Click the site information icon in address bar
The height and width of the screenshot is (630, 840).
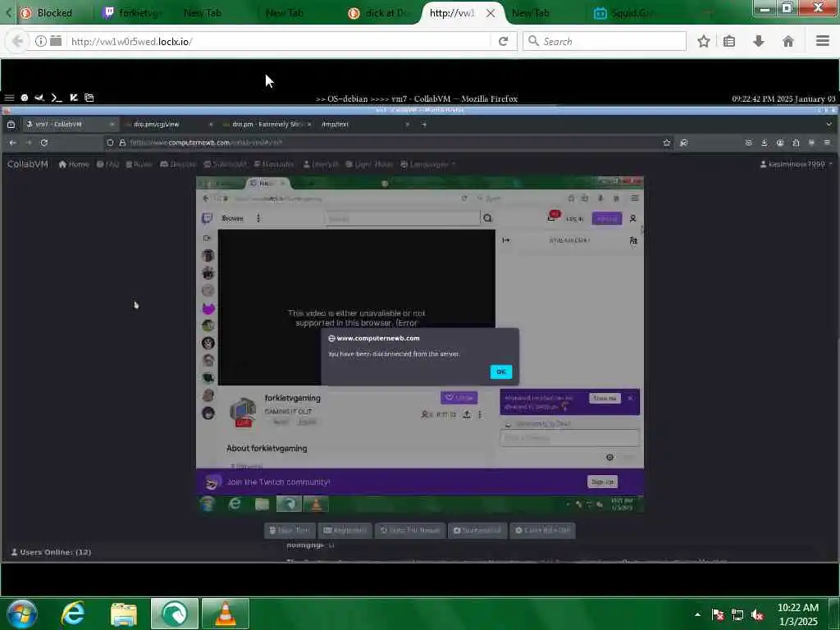pyautogui.click(x=41, y=41)
